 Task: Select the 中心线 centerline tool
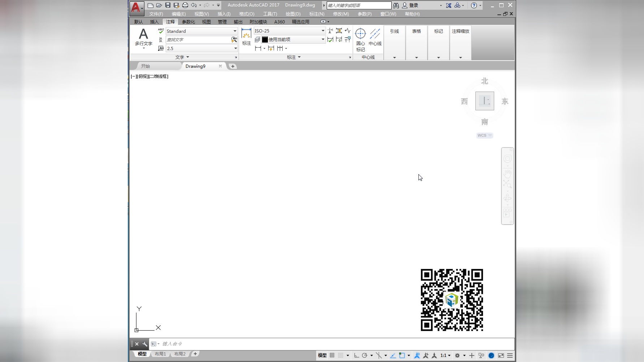pyautogui.click(x=375, y=37)
